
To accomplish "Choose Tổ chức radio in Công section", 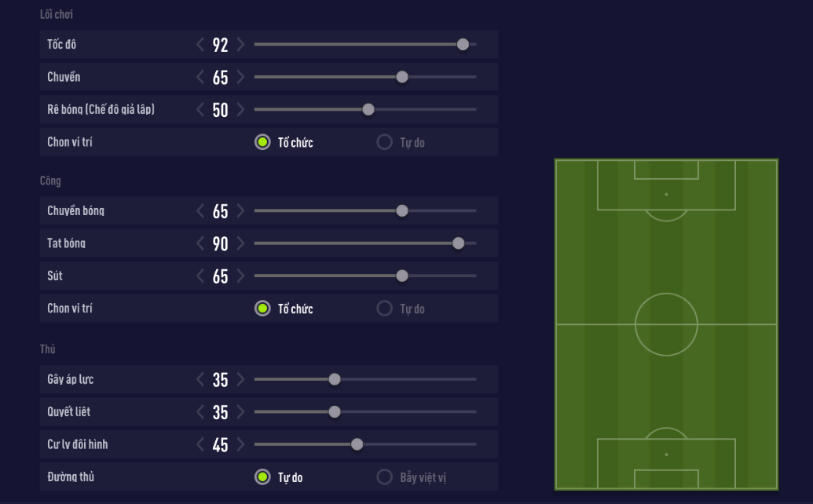I will pos(262,309).
